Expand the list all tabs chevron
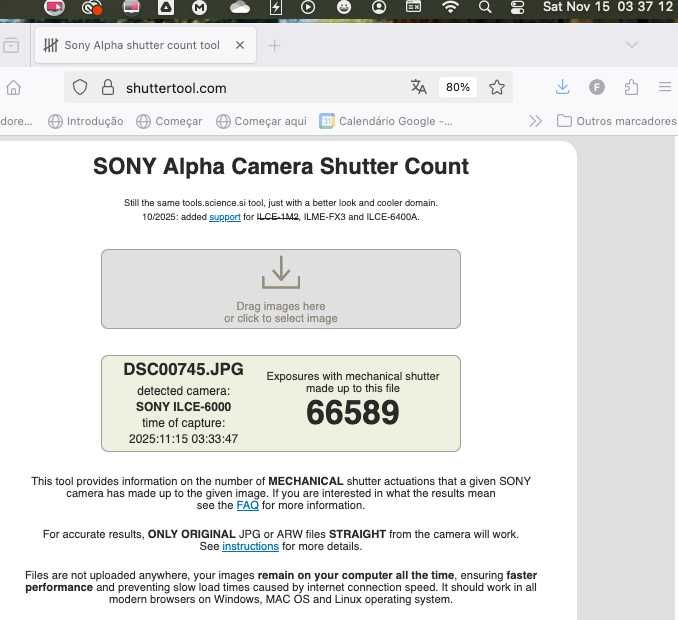Screen dimensions: 678x620 pyautogui.click(x=632, y=45)
